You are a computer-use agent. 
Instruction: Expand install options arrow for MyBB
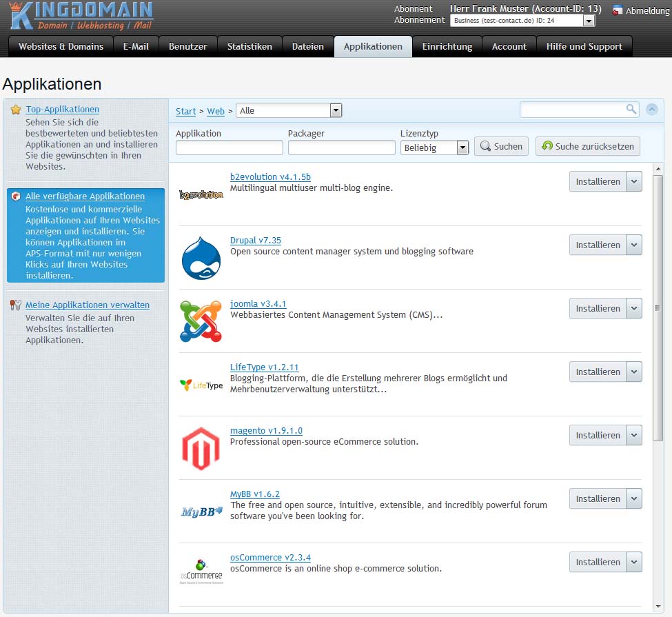point(634,498)
